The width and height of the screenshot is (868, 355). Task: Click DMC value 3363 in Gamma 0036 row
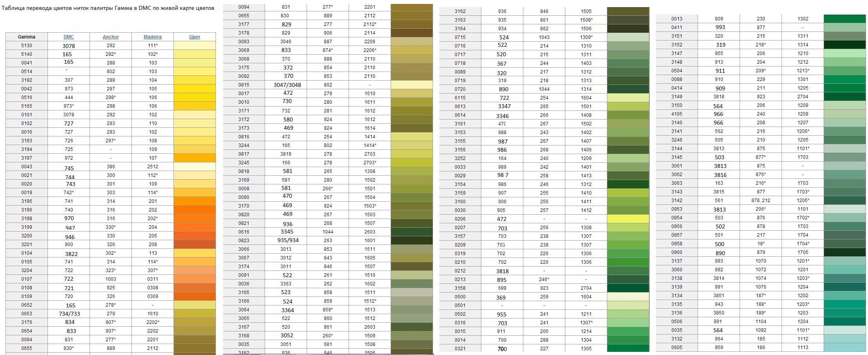(286, 284)
